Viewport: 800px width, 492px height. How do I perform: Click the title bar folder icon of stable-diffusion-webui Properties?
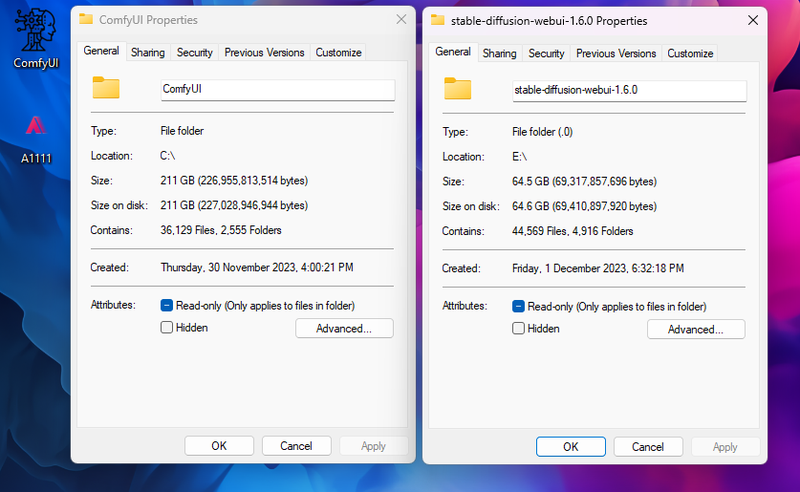(x=437, y=20)
